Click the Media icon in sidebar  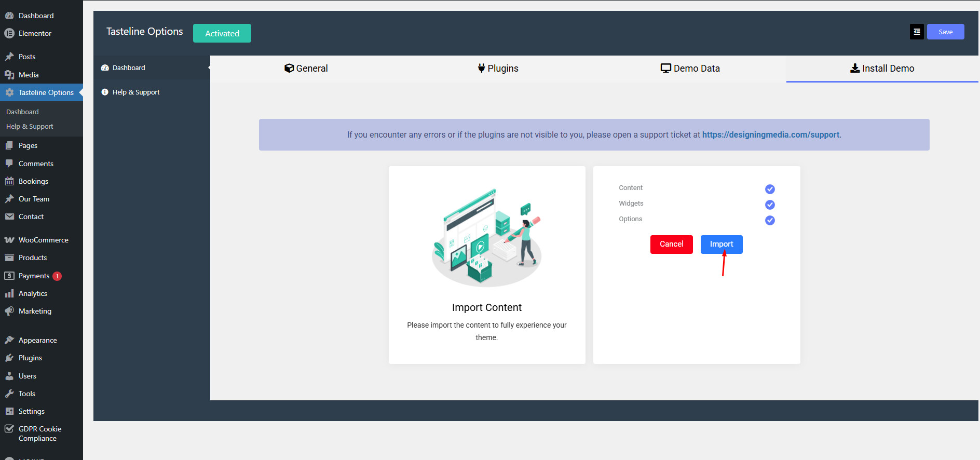coord(9,75)
